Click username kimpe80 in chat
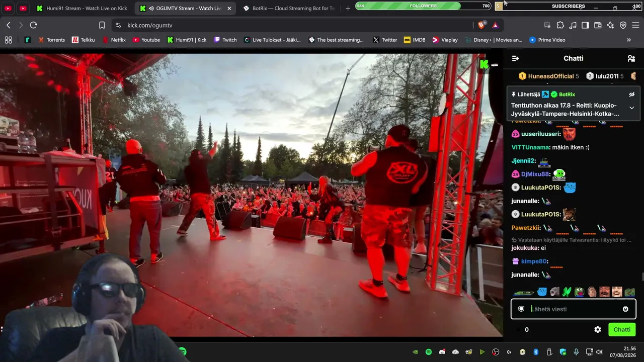The width and height of the screenshot is (644, 362). (534, 261)
